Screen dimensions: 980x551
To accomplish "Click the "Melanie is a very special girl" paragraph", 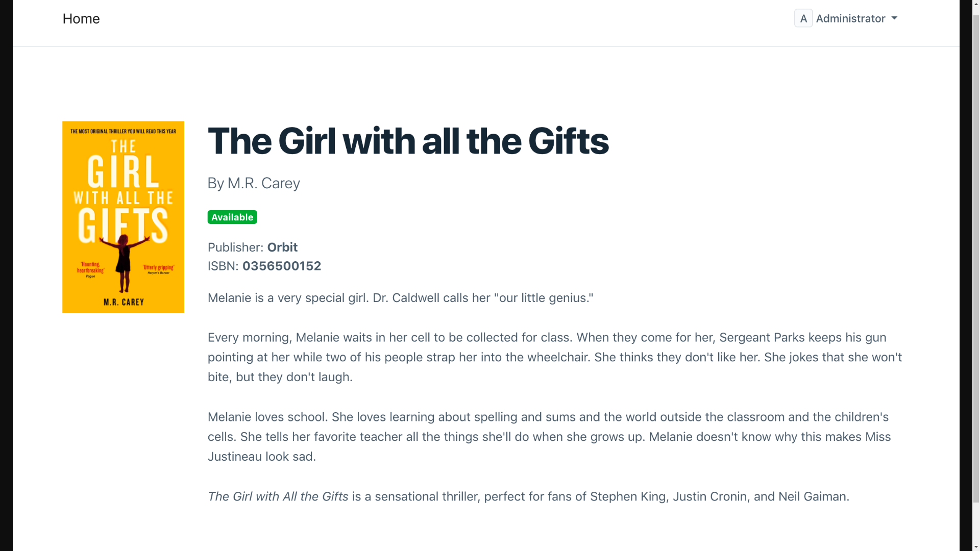I will click(x=400, y=298).
